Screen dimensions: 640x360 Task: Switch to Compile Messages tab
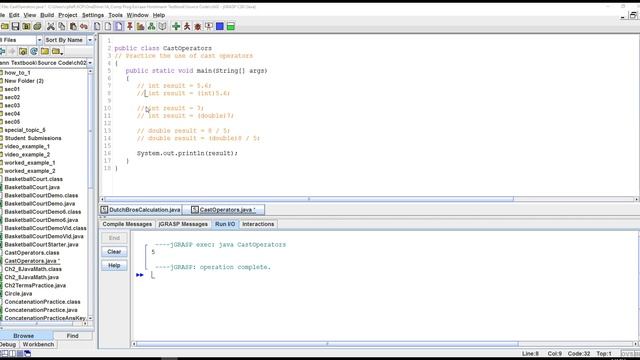pos(127,224)
